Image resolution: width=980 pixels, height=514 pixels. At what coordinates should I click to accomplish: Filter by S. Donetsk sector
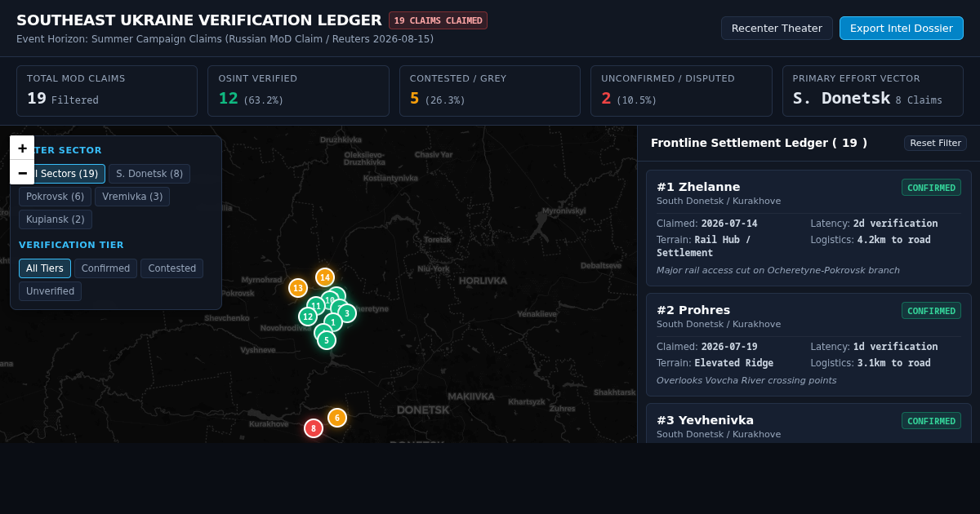[x=149, y=174]
